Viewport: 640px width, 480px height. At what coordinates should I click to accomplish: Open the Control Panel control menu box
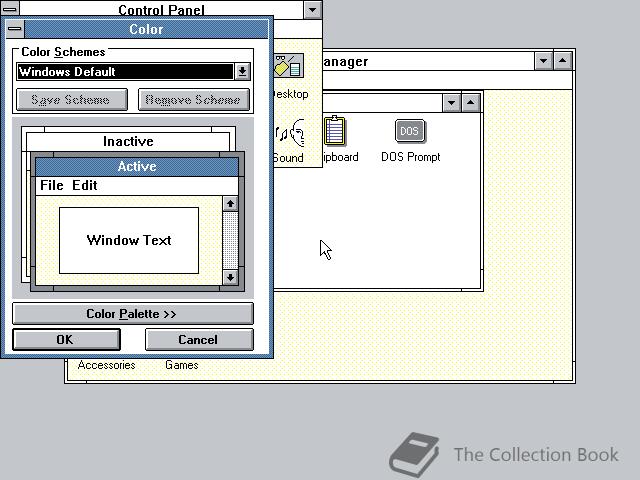10,8
